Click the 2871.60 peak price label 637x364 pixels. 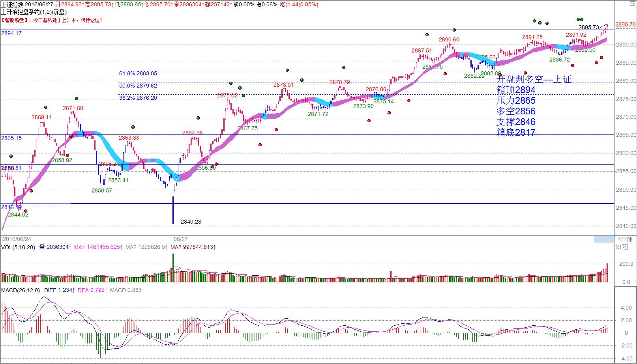(x=73, y=108)
